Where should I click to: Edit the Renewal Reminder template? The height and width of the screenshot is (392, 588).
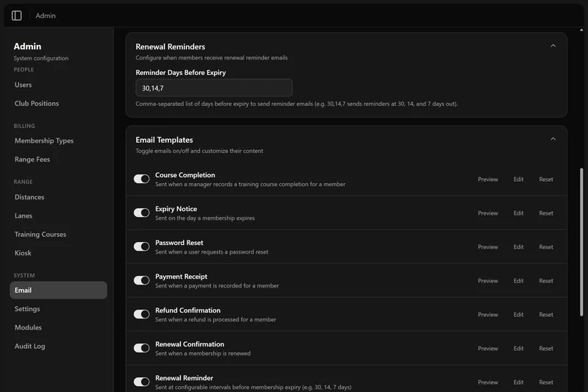[x=518, y=382]
